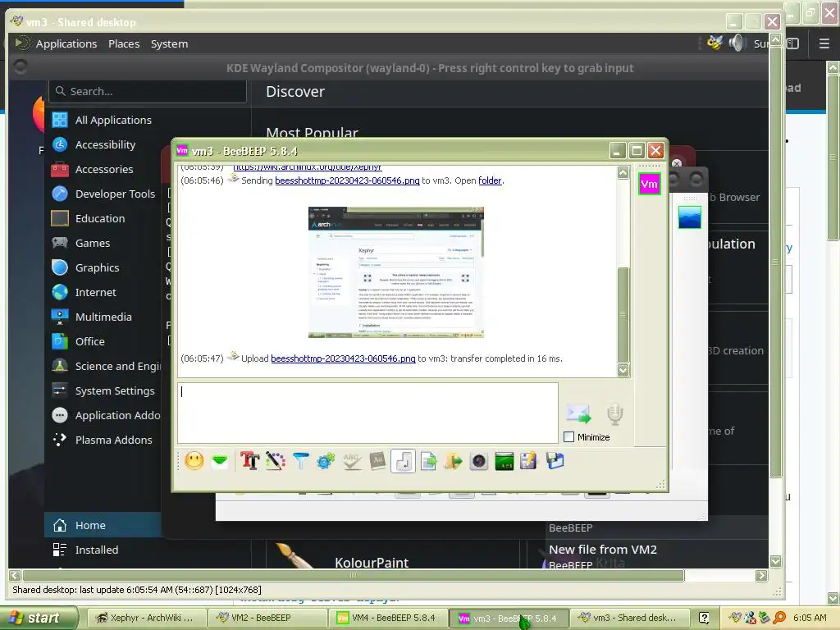Click the wiki.archlinux.org URL in chat

point(307,167)
